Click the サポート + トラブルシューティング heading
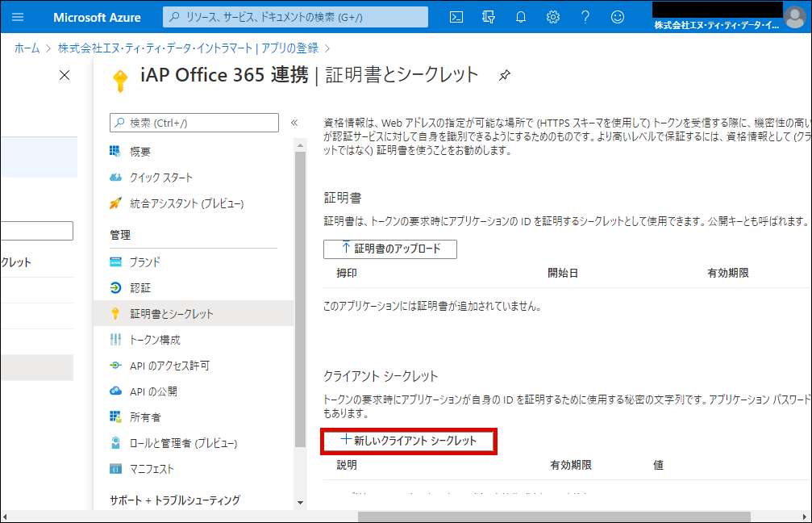 point(175,500)
